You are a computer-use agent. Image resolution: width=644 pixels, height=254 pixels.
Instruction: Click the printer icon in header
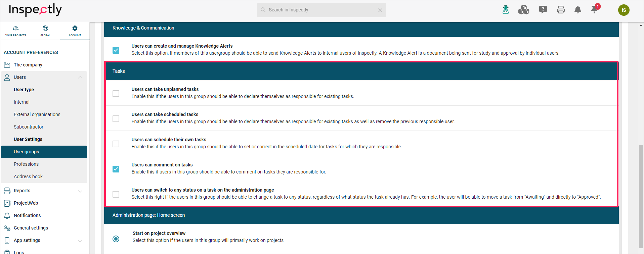pos(561,10)
